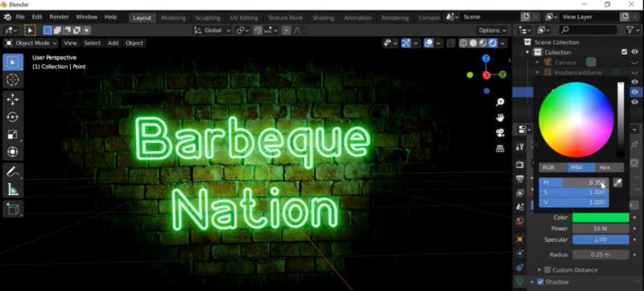Screen dimensions: 644x291
Task: Hide the Collection with its eye icon
Action: tap(634, 52)
